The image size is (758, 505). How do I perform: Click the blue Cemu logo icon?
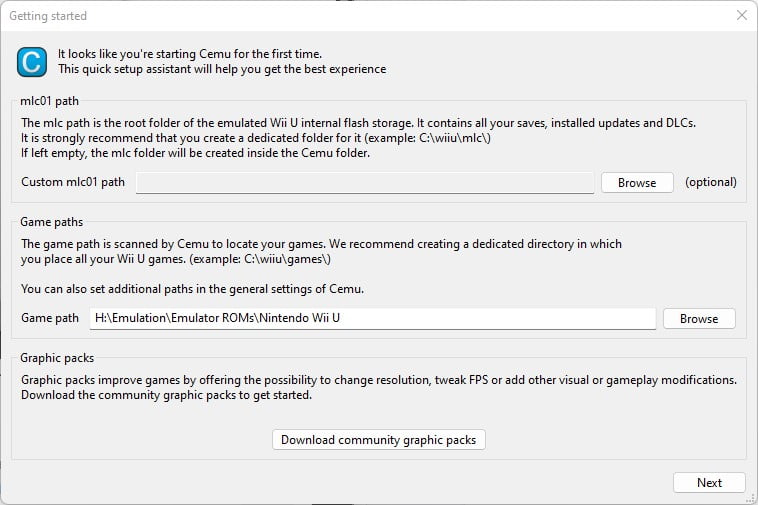[32, 62]
